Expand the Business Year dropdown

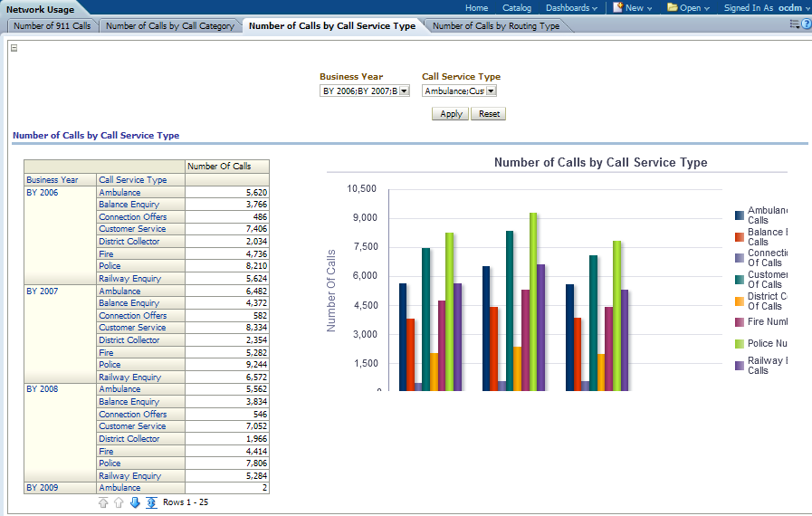(404, 91)
